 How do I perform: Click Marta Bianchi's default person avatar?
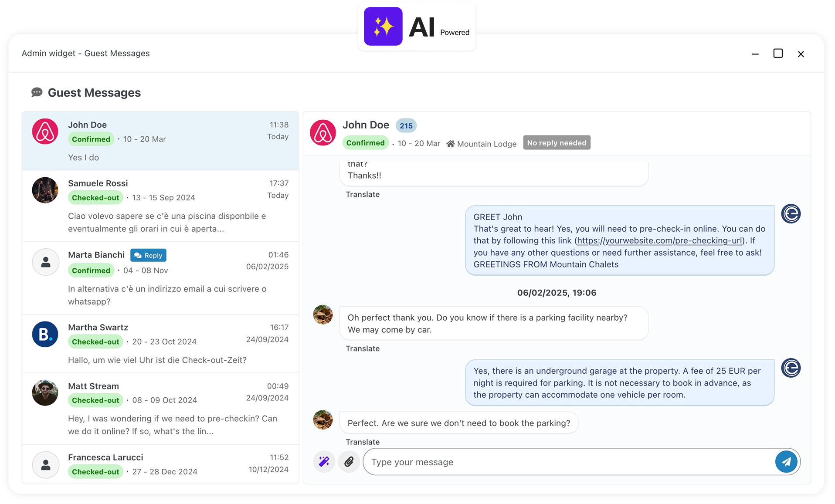coord(45,262)
